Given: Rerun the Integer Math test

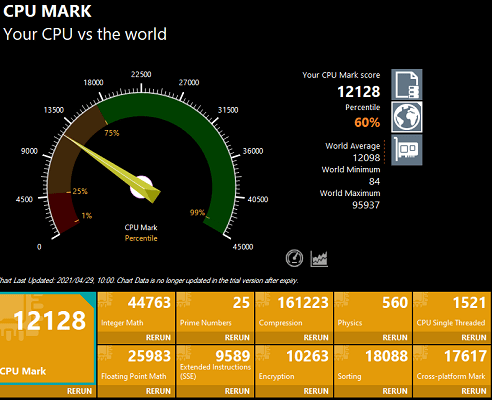Looking at the screenshot, I should tap(158, 337).
